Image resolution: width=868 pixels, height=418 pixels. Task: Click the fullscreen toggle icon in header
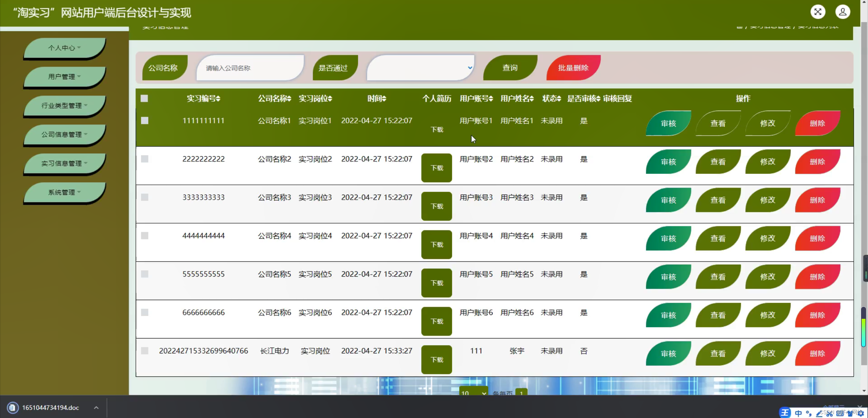tap(818, 12)
